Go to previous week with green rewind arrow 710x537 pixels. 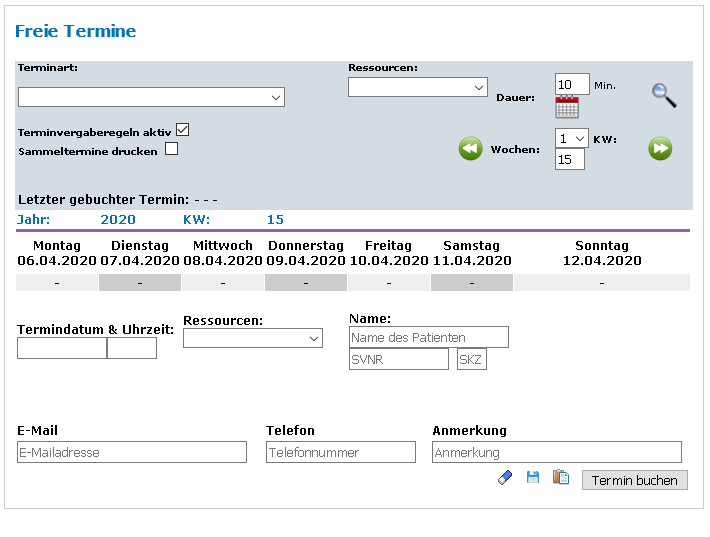[x=470, y=149]
